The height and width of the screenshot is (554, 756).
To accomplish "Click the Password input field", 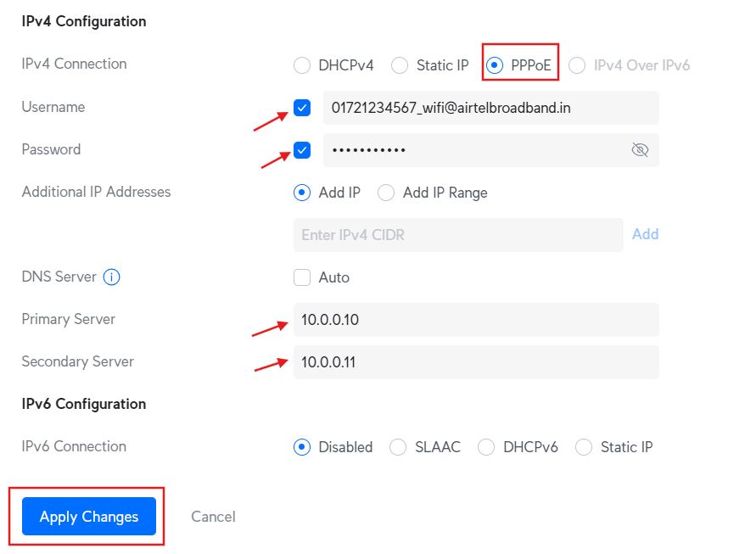I will pyautogui.click(x=471, y=150).
